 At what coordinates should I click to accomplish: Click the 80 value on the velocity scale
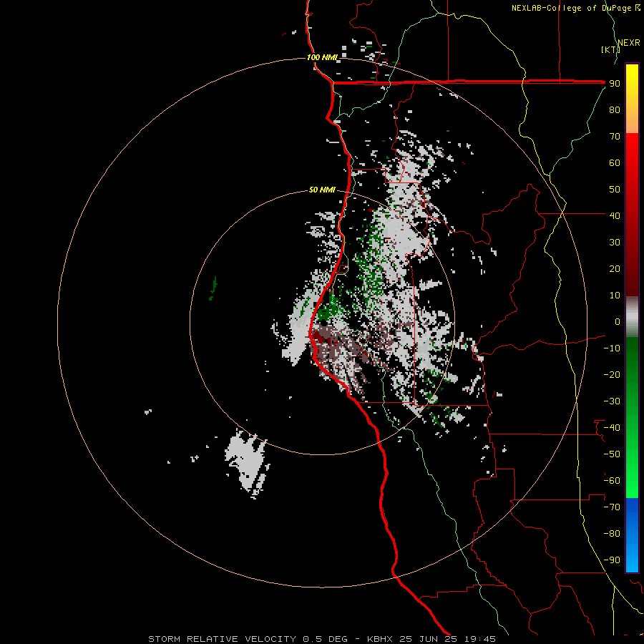point(615,109)
